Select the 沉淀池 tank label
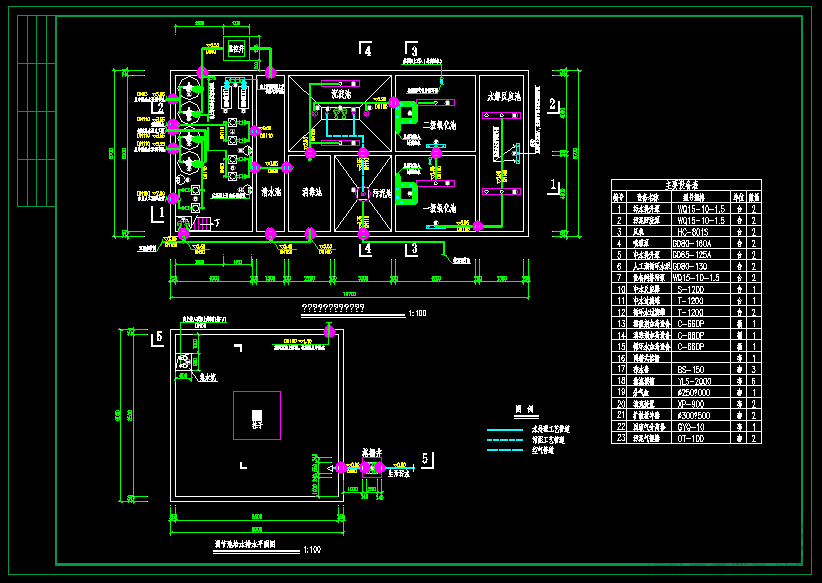The image size is (822, 583). pos(341,94)
